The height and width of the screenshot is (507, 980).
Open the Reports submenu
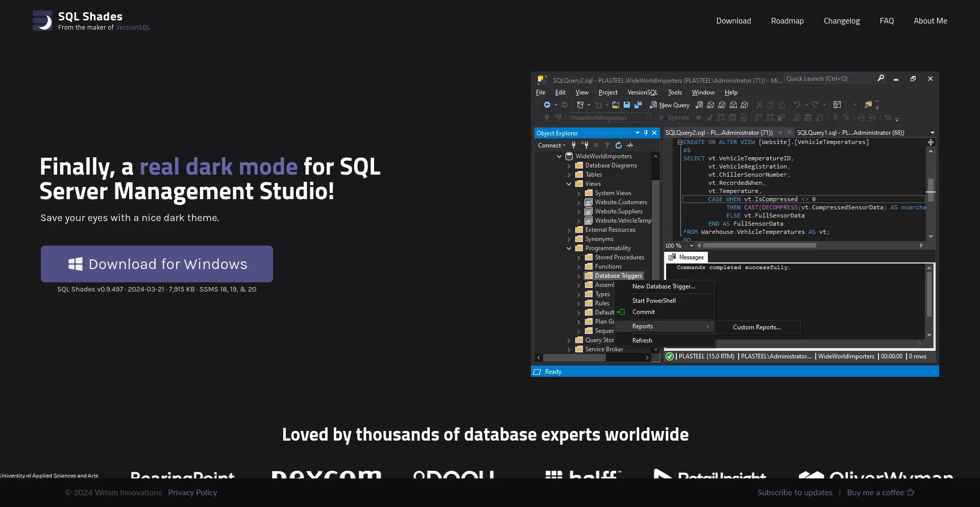point(664,326)
